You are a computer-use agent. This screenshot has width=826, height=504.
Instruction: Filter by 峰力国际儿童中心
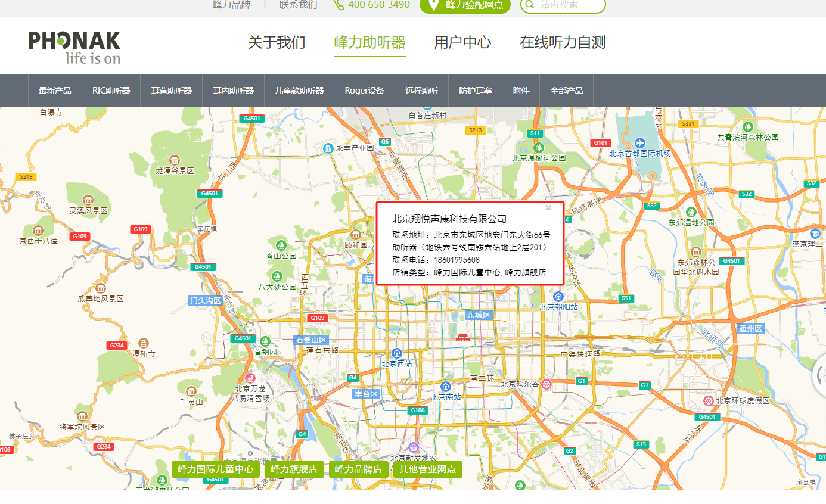click(x=215, y=469)
